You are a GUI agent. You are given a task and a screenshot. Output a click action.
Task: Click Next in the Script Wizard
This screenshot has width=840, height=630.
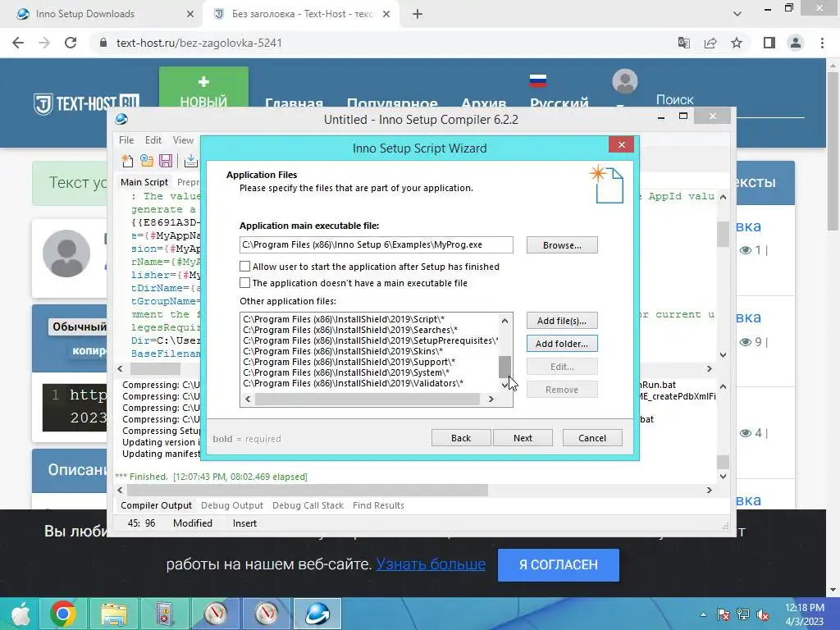523,438
